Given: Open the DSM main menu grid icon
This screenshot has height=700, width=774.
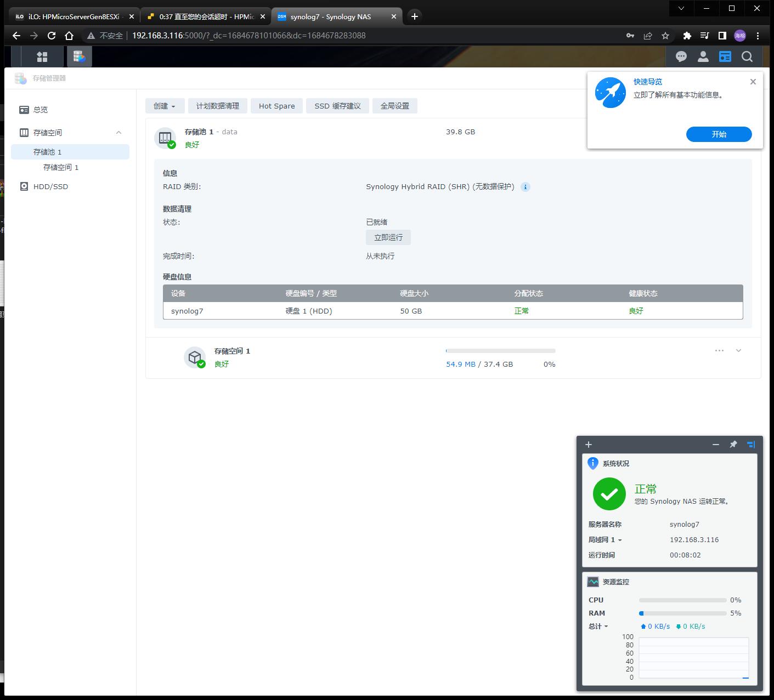Looking at the screenshot, I should point(42,56).
